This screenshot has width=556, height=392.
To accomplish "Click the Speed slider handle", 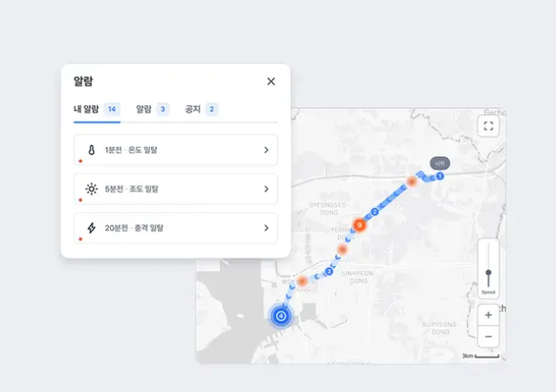I will tap(489, 272).
